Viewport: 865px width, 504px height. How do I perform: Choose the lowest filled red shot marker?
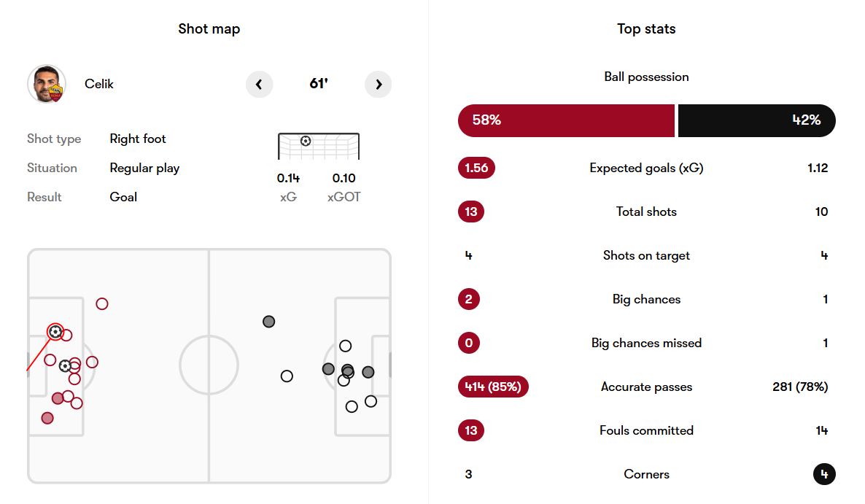pyautogui.click(x=47, y=418)
